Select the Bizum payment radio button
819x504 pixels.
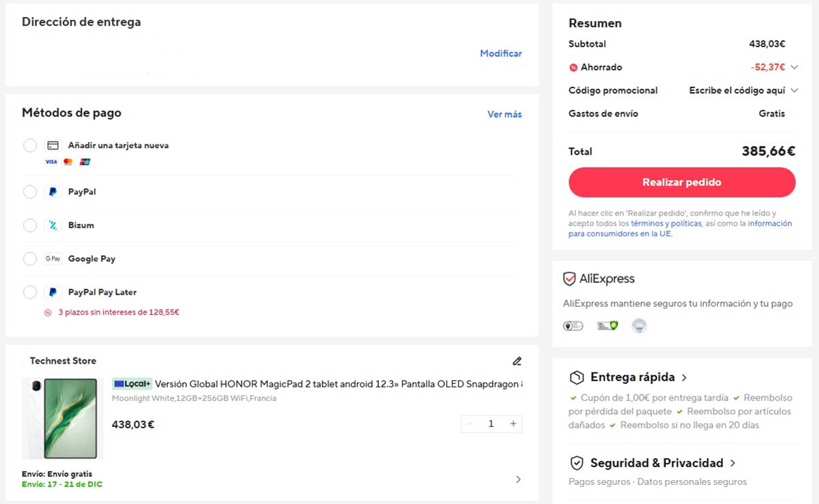tap(30, 225)
